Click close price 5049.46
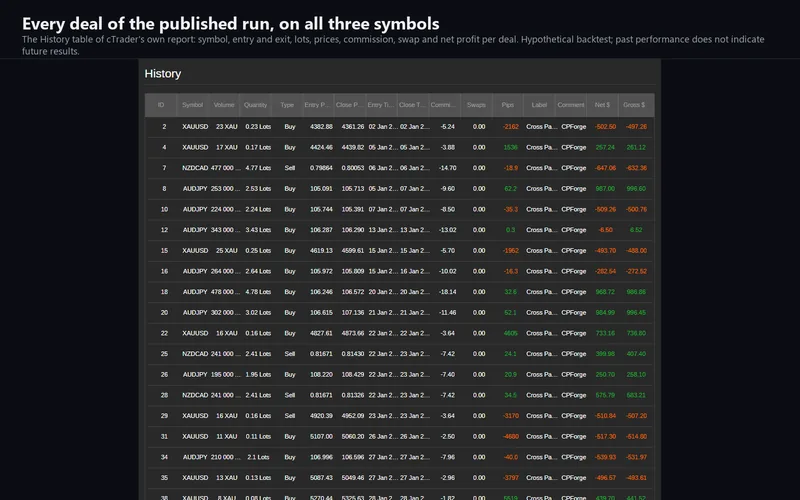The height and width of the screenshot is (500, 800). [x=353, y=478]
